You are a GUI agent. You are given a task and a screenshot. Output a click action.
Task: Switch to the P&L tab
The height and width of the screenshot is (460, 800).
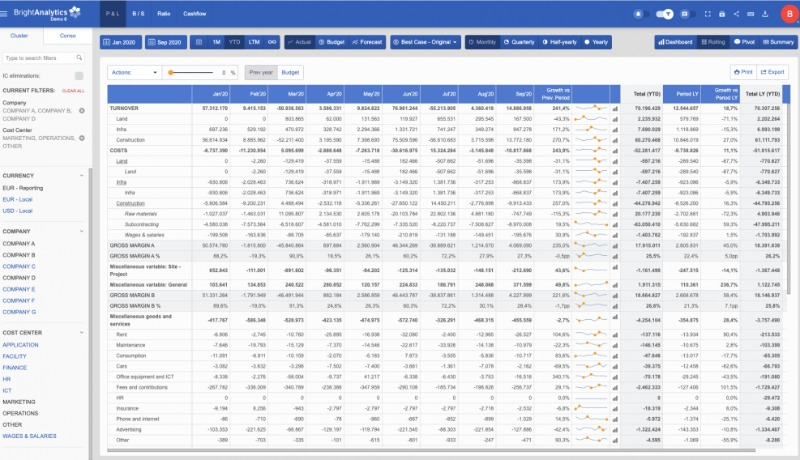pos(112,14)
